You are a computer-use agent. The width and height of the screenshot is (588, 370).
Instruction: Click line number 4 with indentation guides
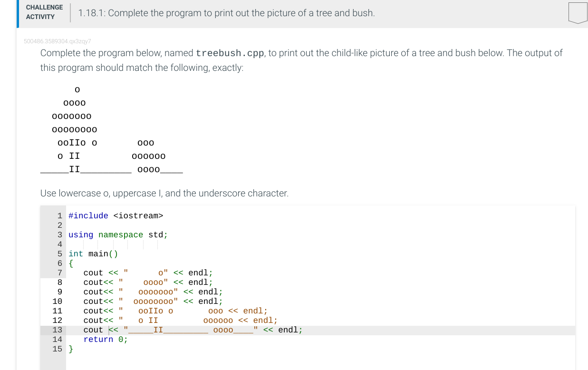tap(59, 244)
